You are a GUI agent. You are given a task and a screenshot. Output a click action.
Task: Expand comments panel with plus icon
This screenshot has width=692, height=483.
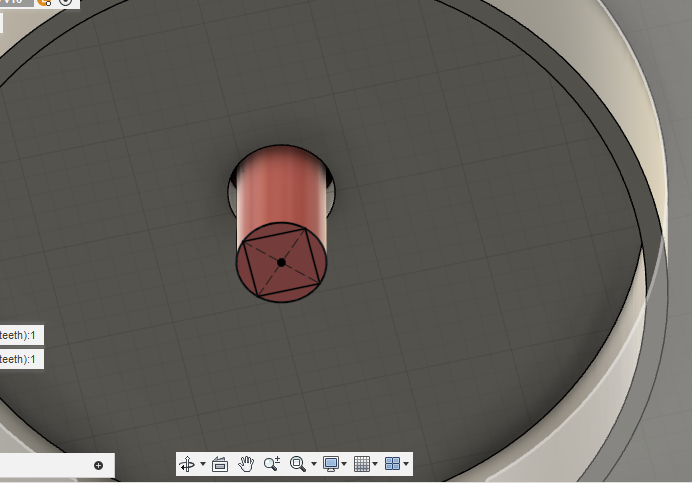point(98,465)
